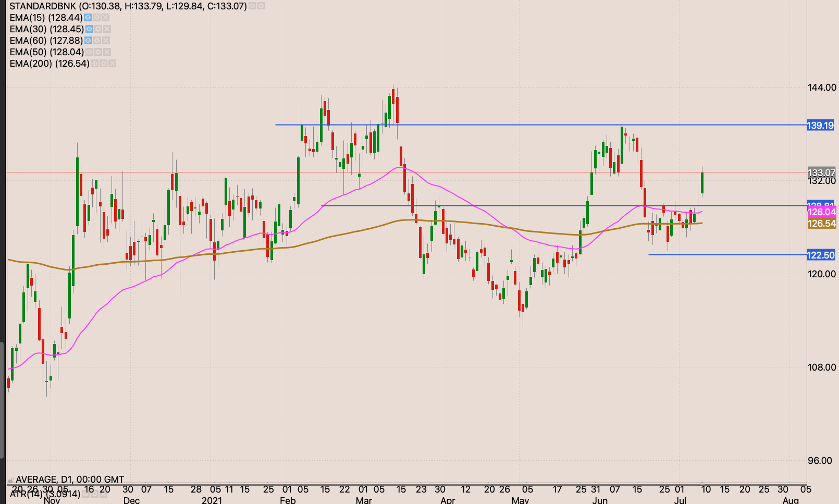Toggle visibility of the STANDARDBNK price series
Viewport: 839px width, 504px height.
pos(252,6)
